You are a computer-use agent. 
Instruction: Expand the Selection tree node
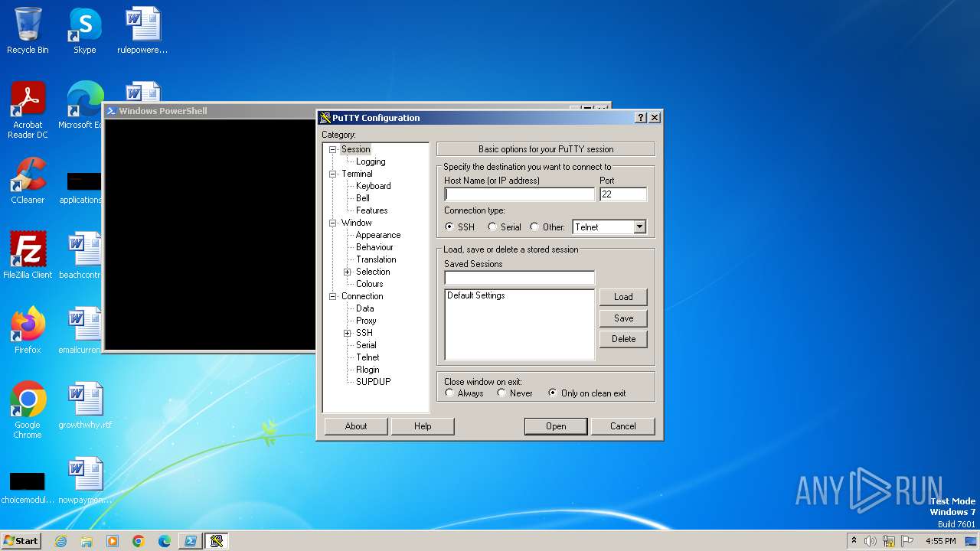(347, 272)
